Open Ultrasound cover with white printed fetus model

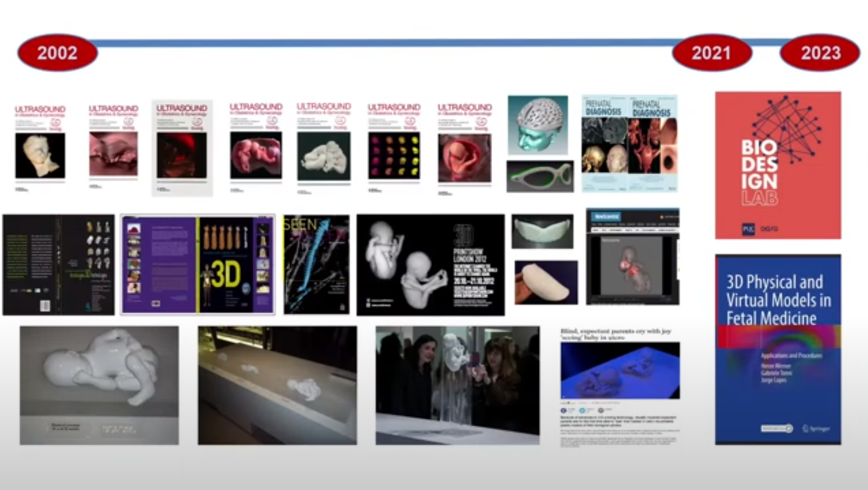point(324,147)
